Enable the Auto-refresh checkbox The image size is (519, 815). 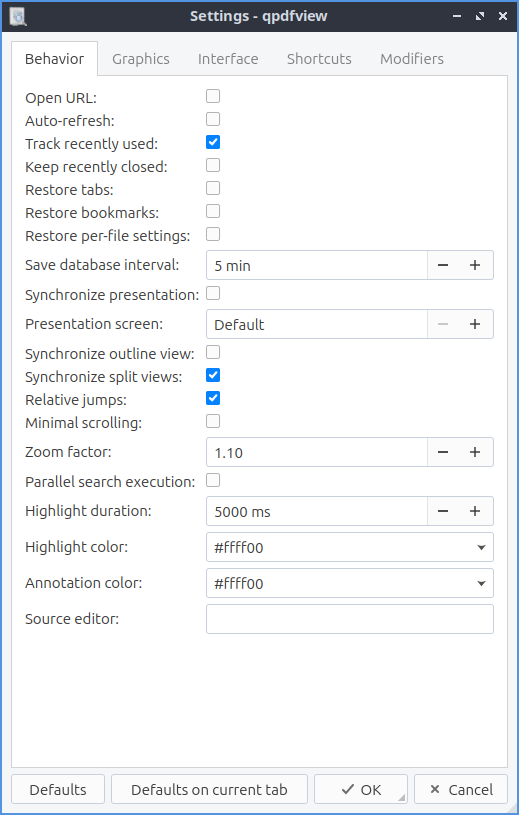coord(213,119)
